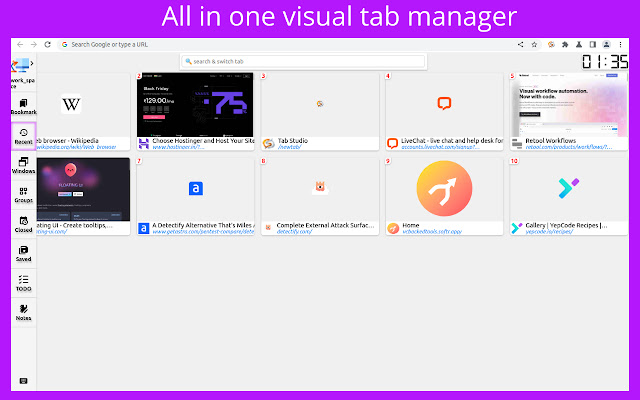Click 'Choose Hostinger and Host Your Site' title
This screenshot has width=640, height=400.
click(203, 140)
